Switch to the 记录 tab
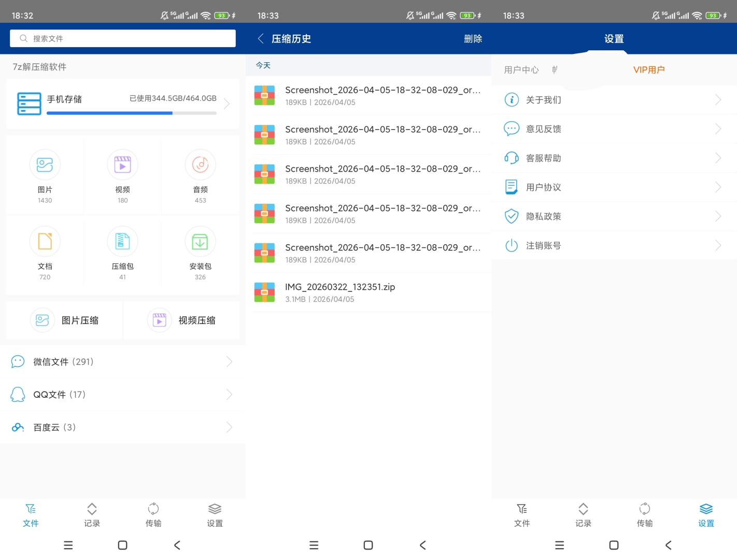 pyautogui.click(x=92, y=515)
